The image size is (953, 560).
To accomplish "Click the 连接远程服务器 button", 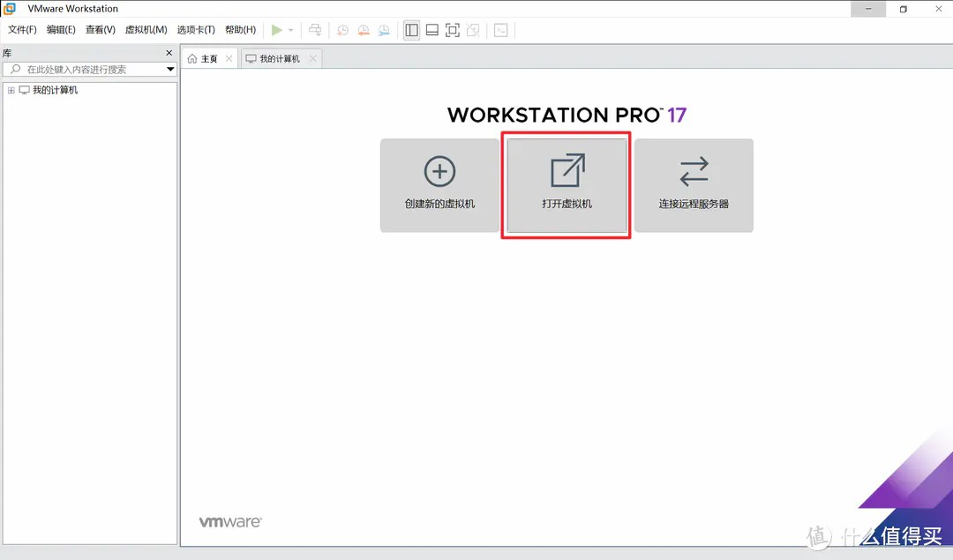I will tap(694, 185).
